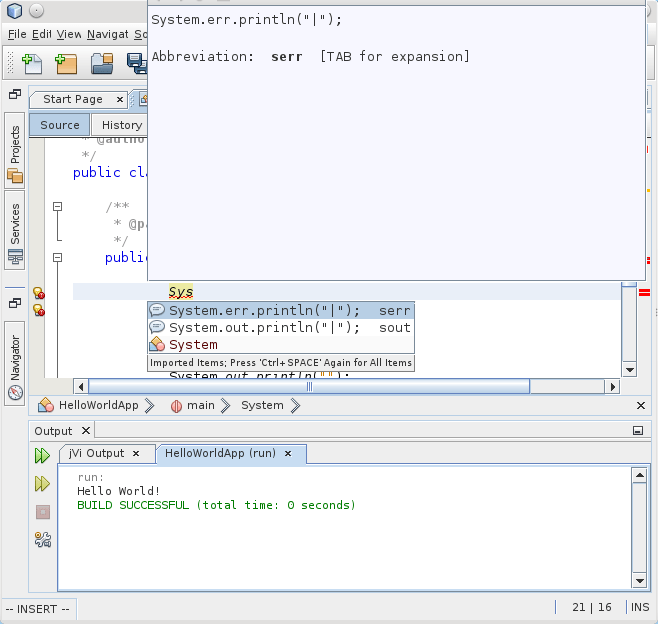Click the editor horizontal scrollbar thumb
This screenshot has height=624, width=658.
tap(309, 386)
